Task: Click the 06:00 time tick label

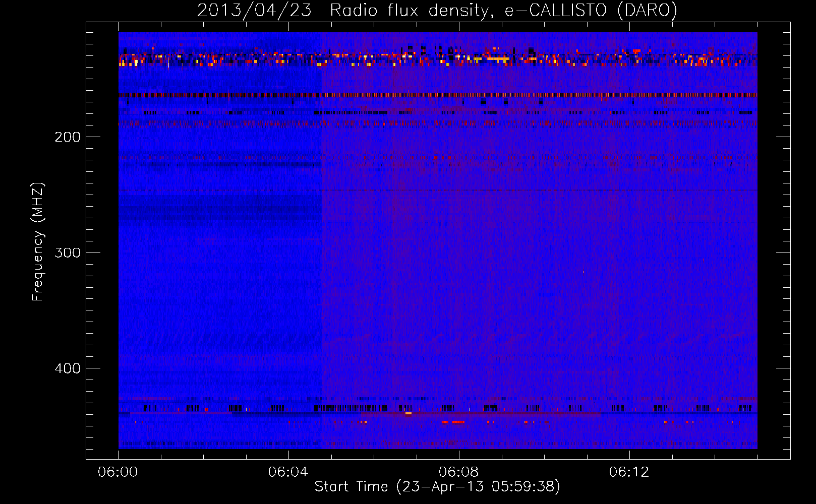Action: pos(118,472)
